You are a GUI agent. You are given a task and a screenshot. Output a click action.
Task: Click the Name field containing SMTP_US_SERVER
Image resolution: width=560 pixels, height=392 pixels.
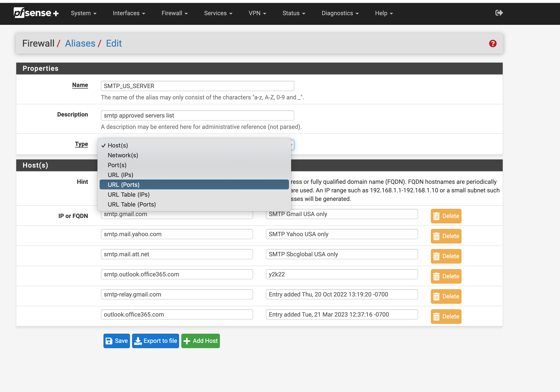click(x=197, y=86)
